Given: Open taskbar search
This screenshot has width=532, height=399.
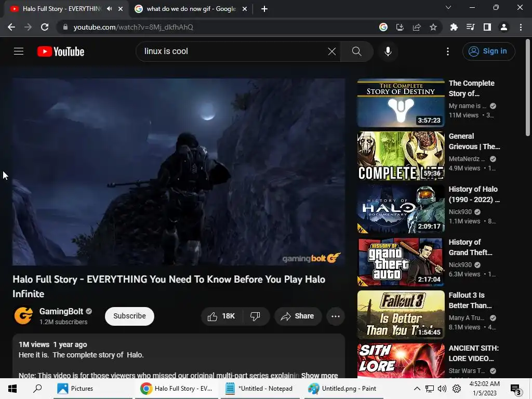Looking at the screenshot, I should [x=37, y=389].
